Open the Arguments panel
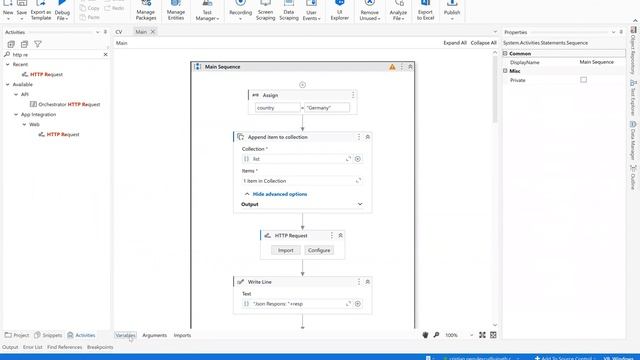The height and width of the screenshot is (360, 640). point(154,335)
